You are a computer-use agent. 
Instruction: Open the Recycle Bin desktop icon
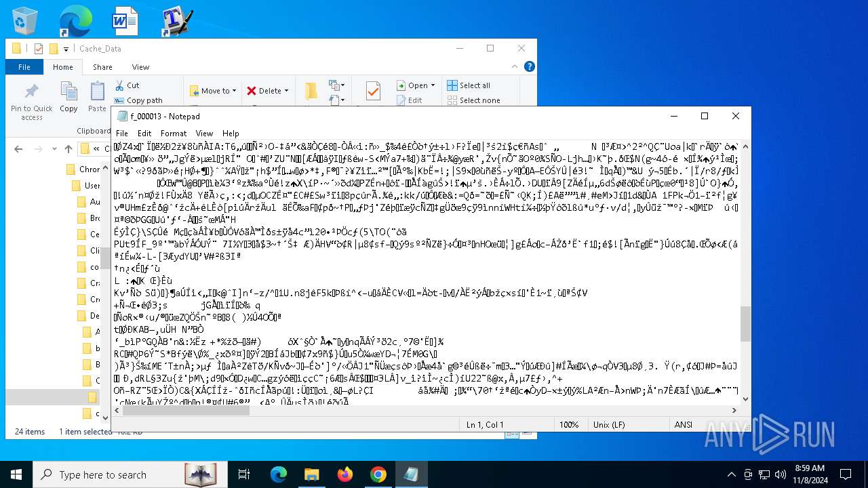point(25,20)
